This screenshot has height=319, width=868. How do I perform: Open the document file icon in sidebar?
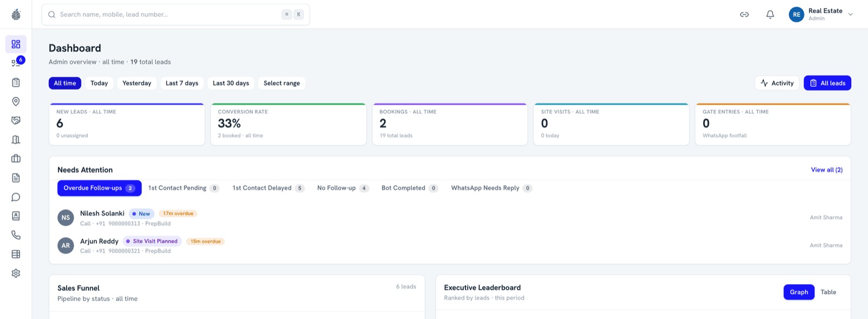(16, 178)
